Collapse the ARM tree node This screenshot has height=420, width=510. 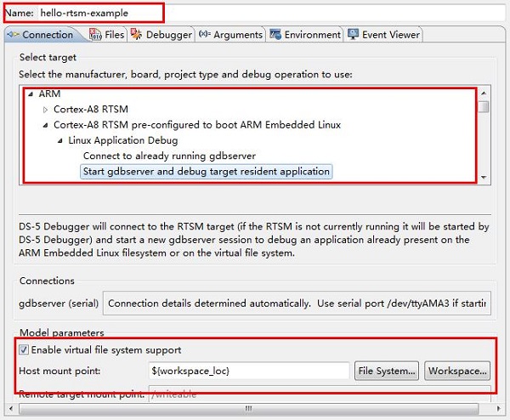click(31, 94)
